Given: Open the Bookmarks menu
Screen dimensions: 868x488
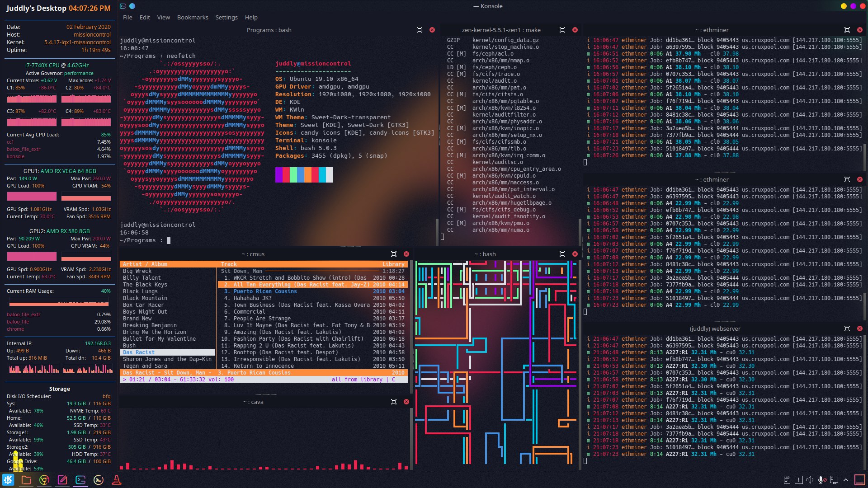Looking at the screenshot, I should click(x=193, y=17).
